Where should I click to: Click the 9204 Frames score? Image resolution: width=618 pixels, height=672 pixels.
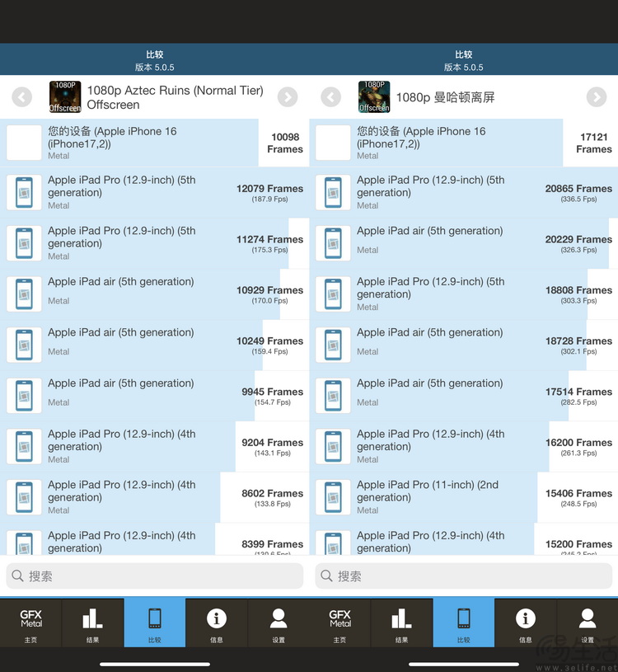pos(273,442)
